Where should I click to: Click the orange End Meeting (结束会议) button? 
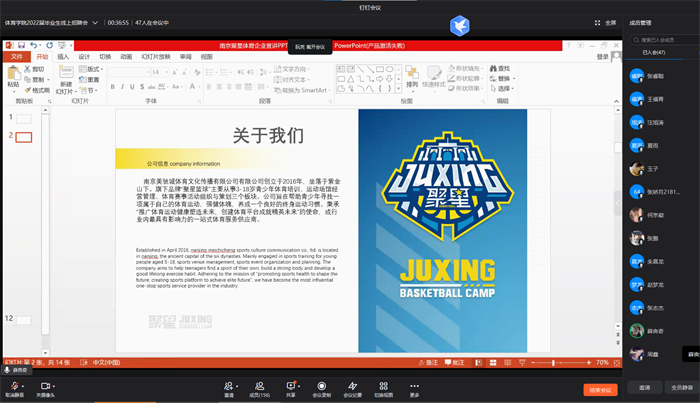click(600, 390)
